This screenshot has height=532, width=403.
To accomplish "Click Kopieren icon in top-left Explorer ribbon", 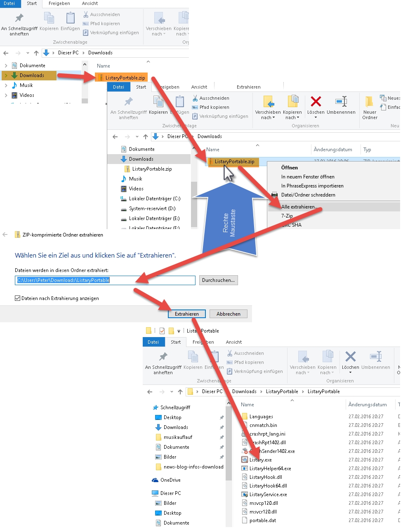I will [49, 21].
